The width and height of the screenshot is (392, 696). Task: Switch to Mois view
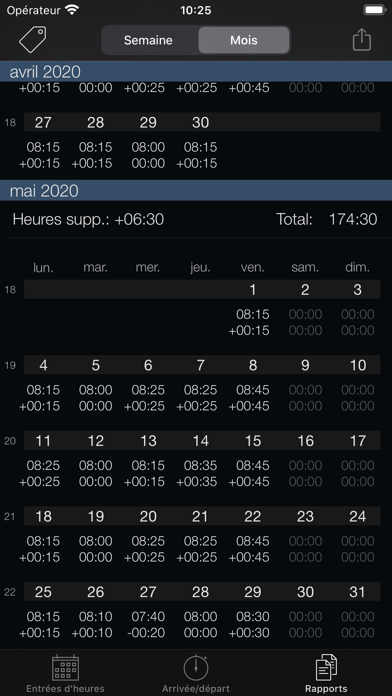[x=244, y=40]
